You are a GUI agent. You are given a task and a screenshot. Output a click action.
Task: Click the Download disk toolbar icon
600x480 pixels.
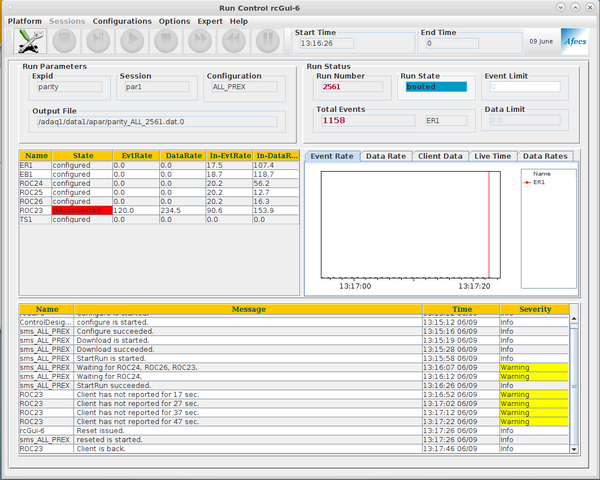[64, 40]
